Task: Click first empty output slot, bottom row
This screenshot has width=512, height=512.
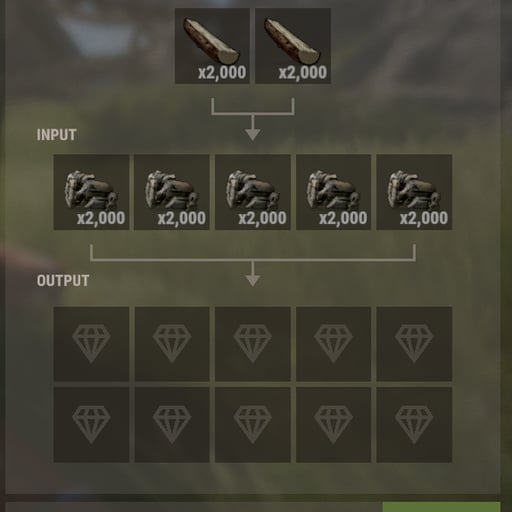Action: pos(91,425)
